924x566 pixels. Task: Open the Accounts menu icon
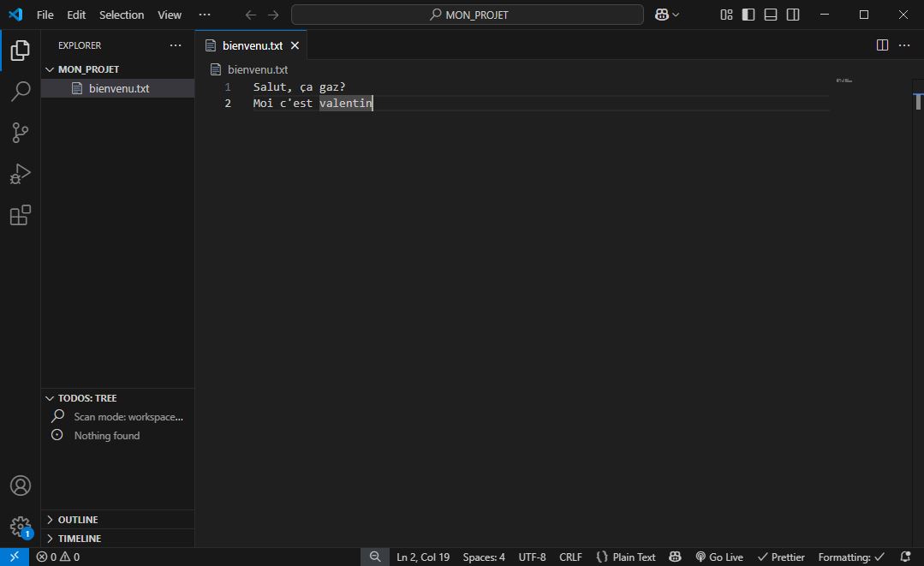tap(20, 486)
